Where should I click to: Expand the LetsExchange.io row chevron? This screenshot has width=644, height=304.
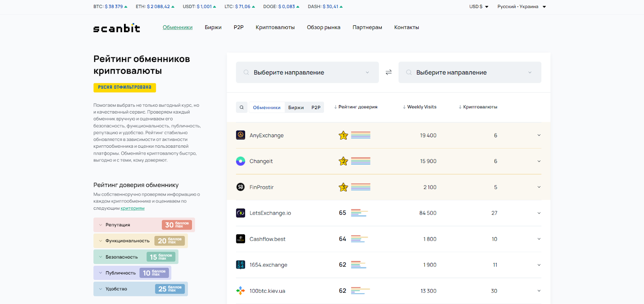pos(539,213)
